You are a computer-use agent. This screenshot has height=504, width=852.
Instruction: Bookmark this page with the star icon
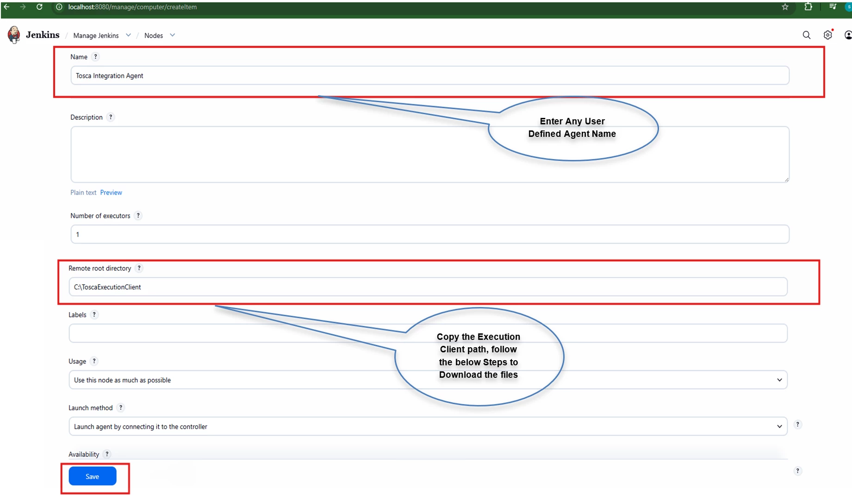coord(785,7)
